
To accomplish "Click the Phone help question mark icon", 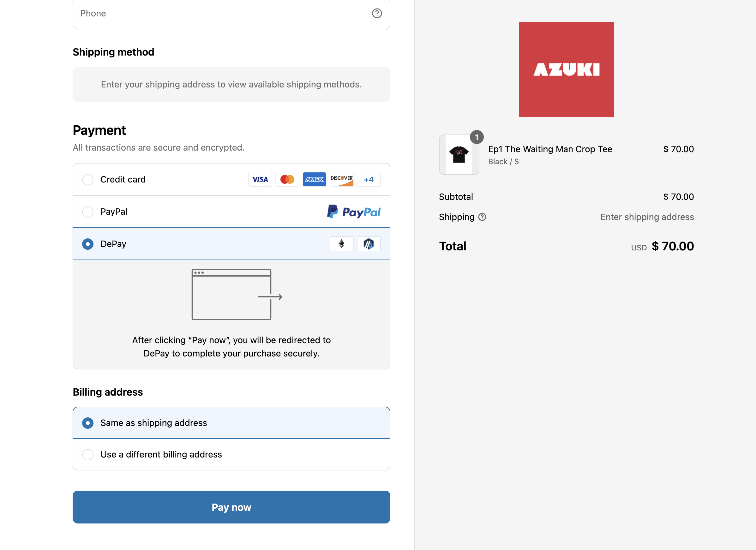I will point(377,13).
